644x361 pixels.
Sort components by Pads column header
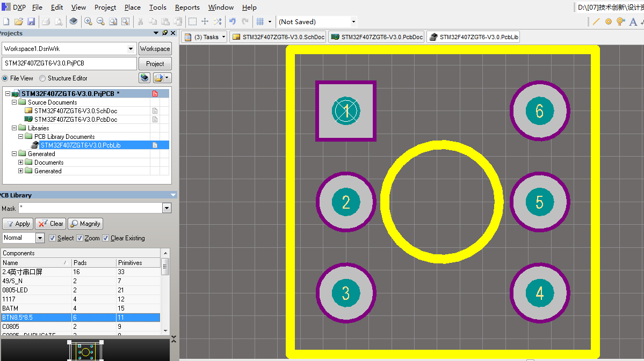[94, 262]
